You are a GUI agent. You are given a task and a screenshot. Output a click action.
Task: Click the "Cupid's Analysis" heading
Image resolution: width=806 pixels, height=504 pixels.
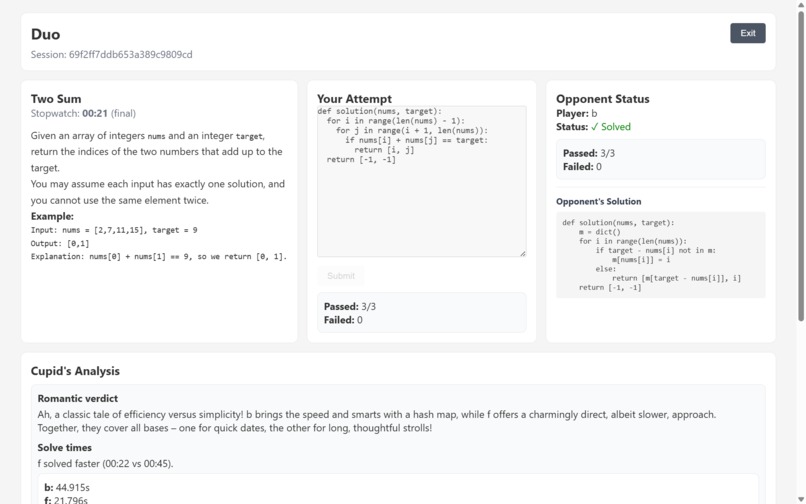pyautogui.click(x=75, y=371)
